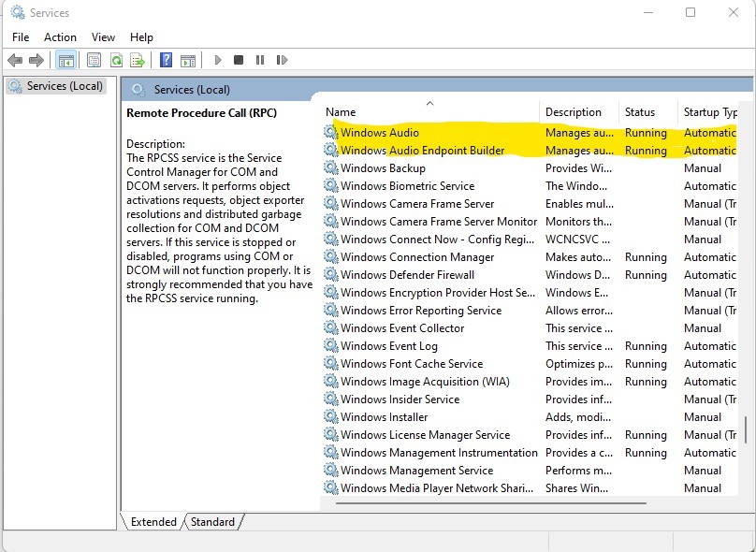
Task: Click the Refresh toolbar icon
Action: click(x=116, y=60)
